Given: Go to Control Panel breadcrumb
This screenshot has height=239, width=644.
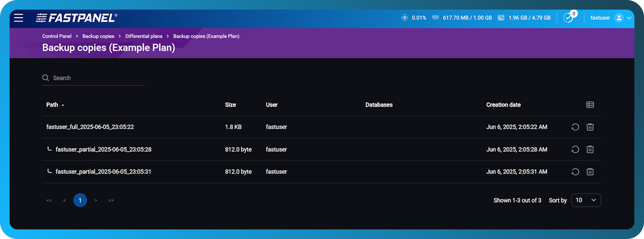Looking at the screenshot, I should (x=57, y=36).
